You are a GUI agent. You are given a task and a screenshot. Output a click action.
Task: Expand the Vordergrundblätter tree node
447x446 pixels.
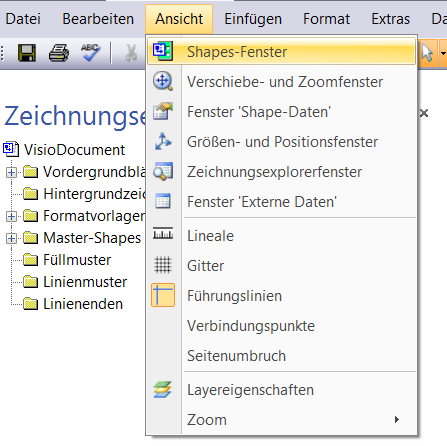coord(11,172)
